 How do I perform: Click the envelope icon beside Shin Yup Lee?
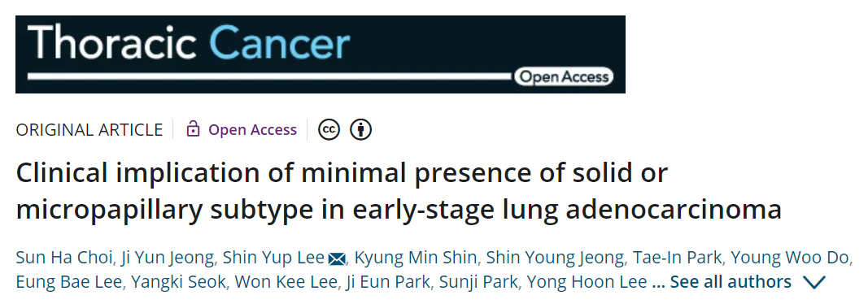coord(337,258)
